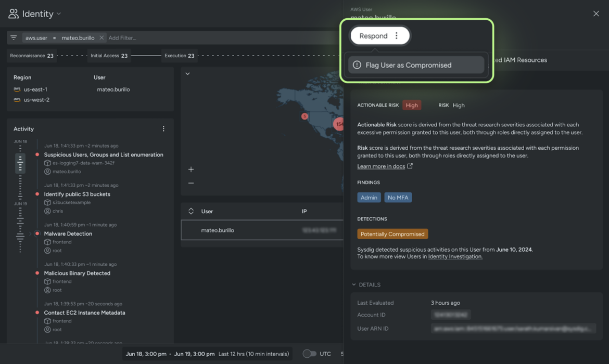Select mateo.burillo in the User column list
Screen dimensions: 609x364
pos(113,89)
